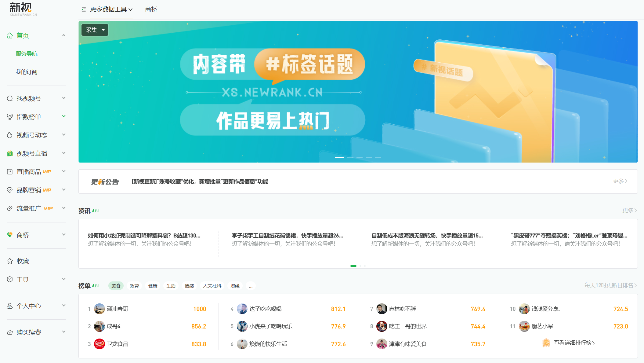This screenshot has height=363, width=644.
Task: Open 查看详细排行榜 link
Action: pyautogui.click(x=574, y=343)
